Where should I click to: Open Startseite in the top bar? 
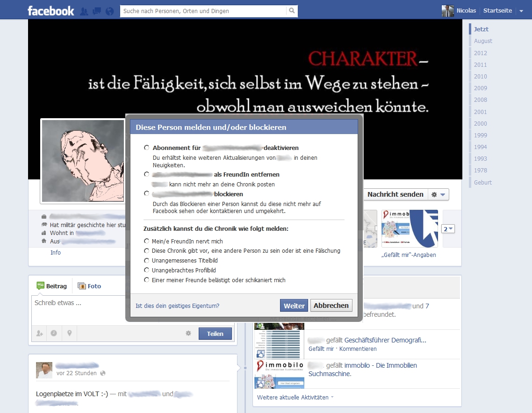[497, 11]
